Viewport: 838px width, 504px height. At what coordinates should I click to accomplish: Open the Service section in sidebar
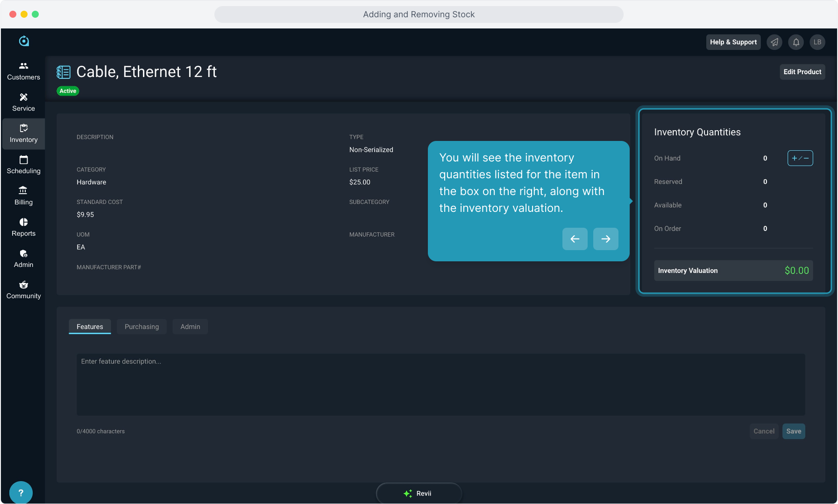pyautogui.click(x=23, y=102)
